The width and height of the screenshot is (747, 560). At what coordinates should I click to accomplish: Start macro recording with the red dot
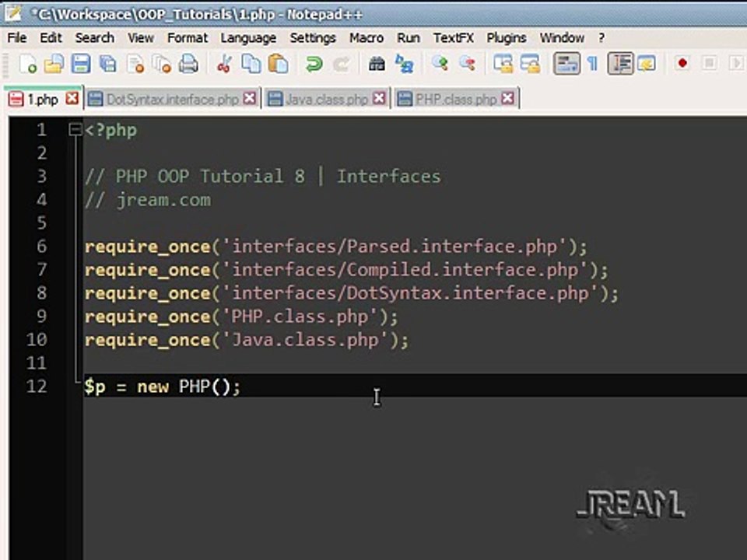pyautogui.click(x=682, y=63)
